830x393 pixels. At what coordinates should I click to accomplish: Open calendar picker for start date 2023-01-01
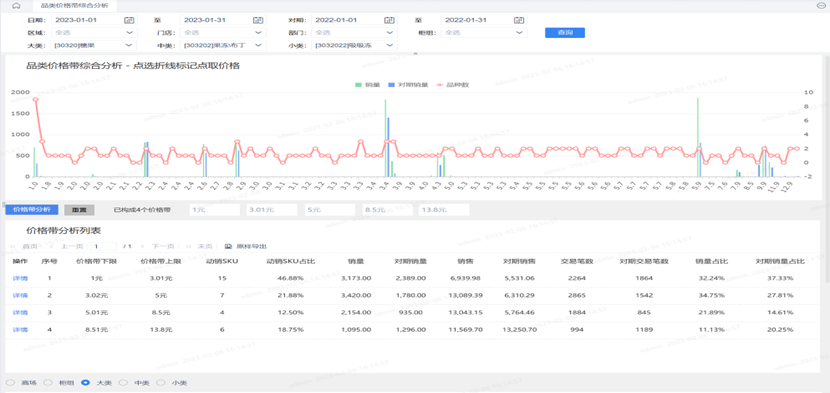pyautogui.click(x=129, y=20)
